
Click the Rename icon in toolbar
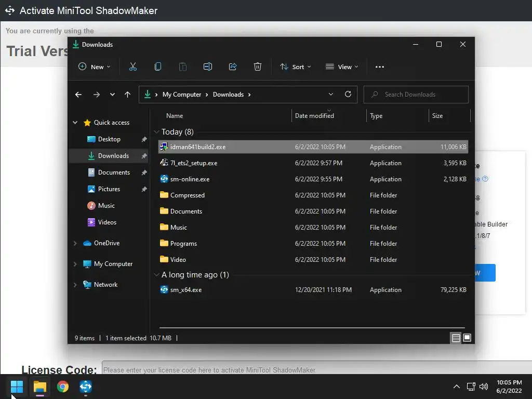coord(208,67)
